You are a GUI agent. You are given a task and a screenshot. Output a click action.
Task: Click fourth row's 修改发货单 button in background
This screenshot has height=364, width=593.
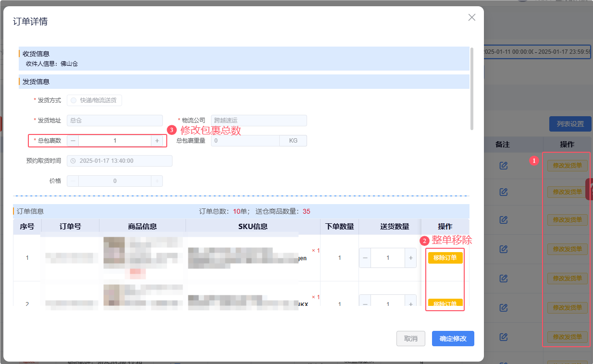click(x=568, y=249)
